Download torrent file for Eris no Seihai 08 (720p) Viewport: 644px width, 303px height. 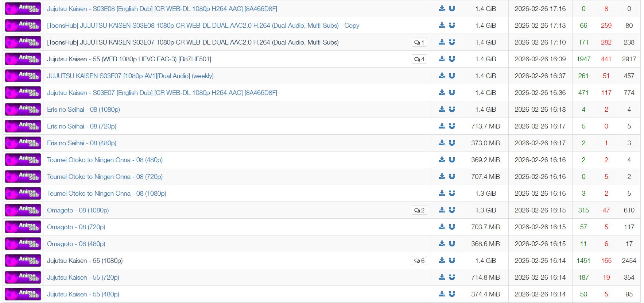point(442,126)
